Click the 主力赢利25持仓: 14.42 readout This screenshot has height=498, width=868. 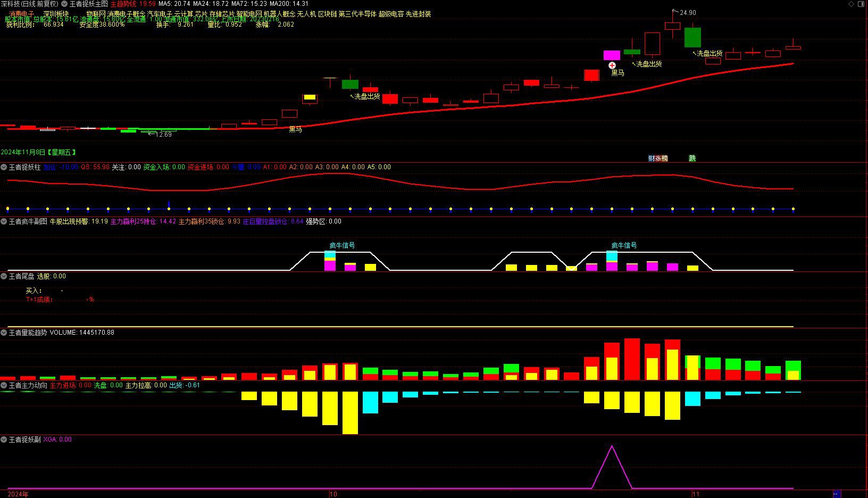[x=143, y=221]
